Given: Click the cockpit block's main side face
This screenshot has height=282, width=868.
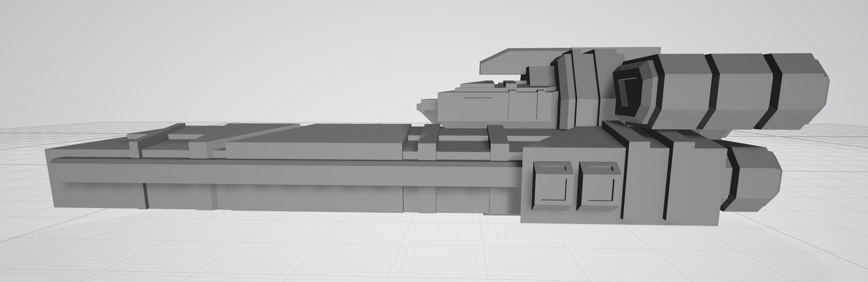Looking at the screenshot, I should click(475, 109).
